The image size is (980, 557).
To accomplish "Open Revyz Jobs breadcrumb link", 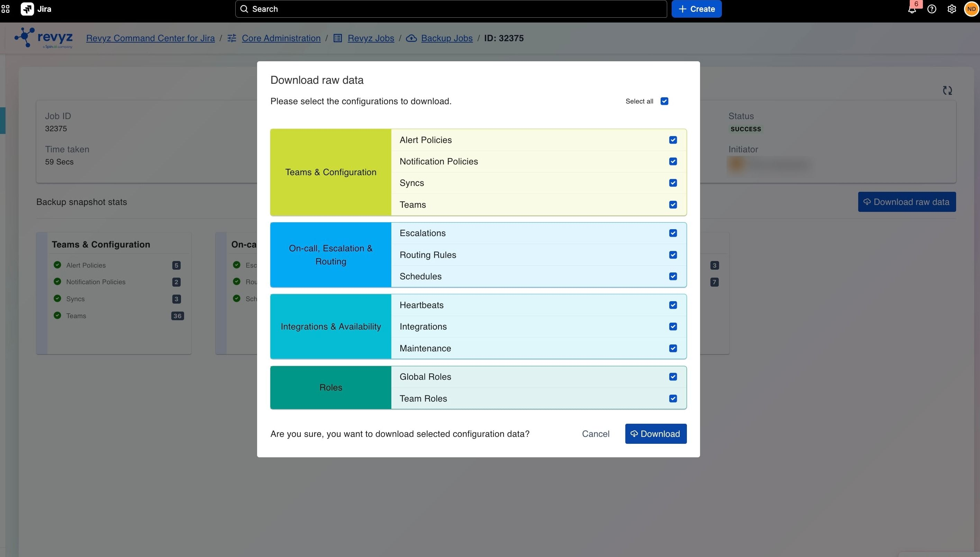I will (371, 38).
